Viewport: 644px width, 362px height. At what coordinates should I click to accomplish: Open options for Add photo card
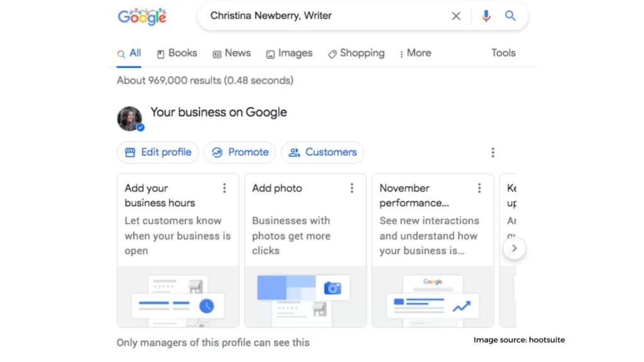point(352,189)
